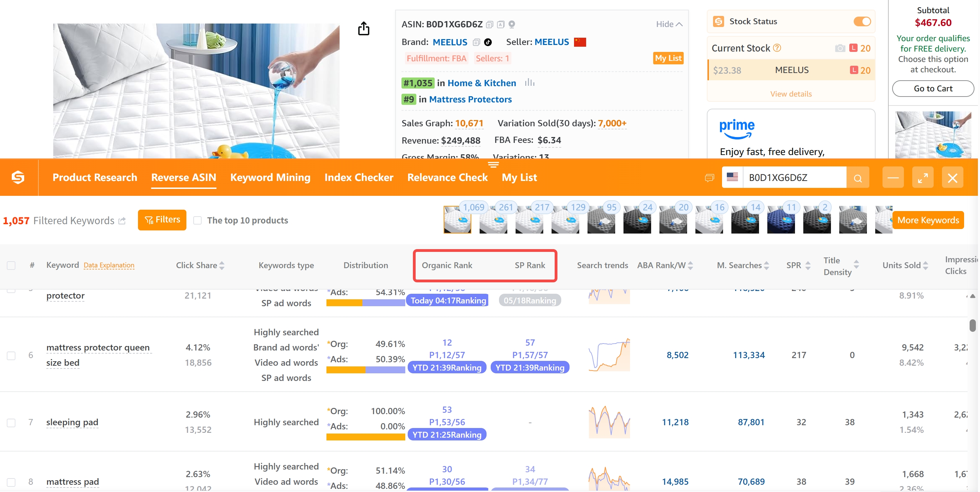The height and width of the screenshot is (492, 980).
Task: Click the Current Stock help question icon
Action: click(777, 48)
